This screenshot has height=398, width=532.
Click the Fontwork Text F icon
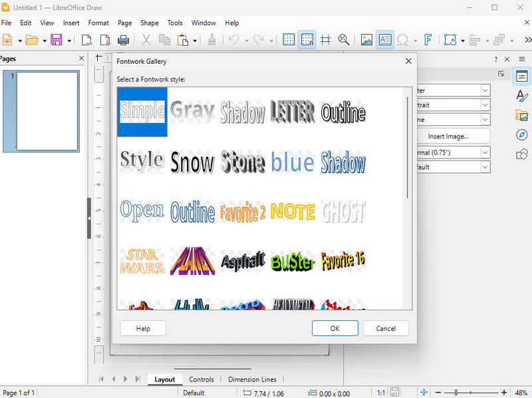coord(428,40)
